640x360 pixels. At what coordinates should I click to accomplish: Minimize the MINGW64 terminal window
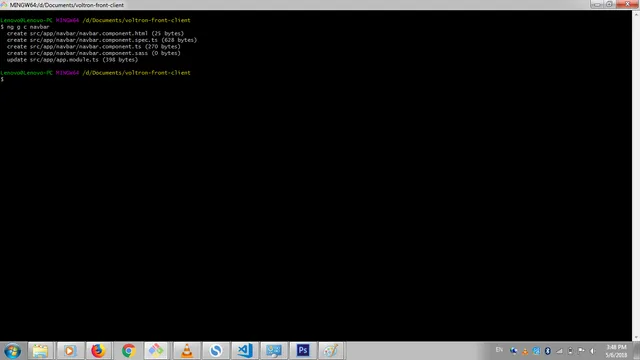596,4
